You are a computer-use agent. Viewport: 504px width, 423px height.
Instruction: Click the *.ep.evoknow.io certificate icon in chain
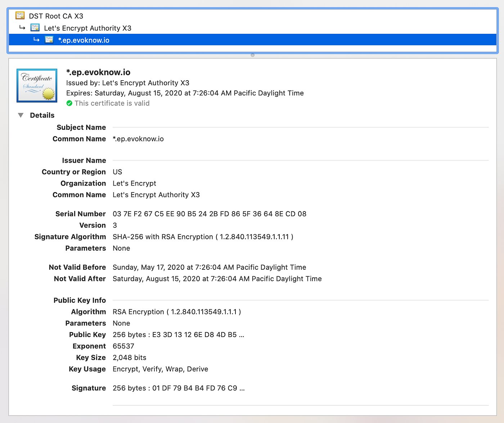tap(49, 40)
